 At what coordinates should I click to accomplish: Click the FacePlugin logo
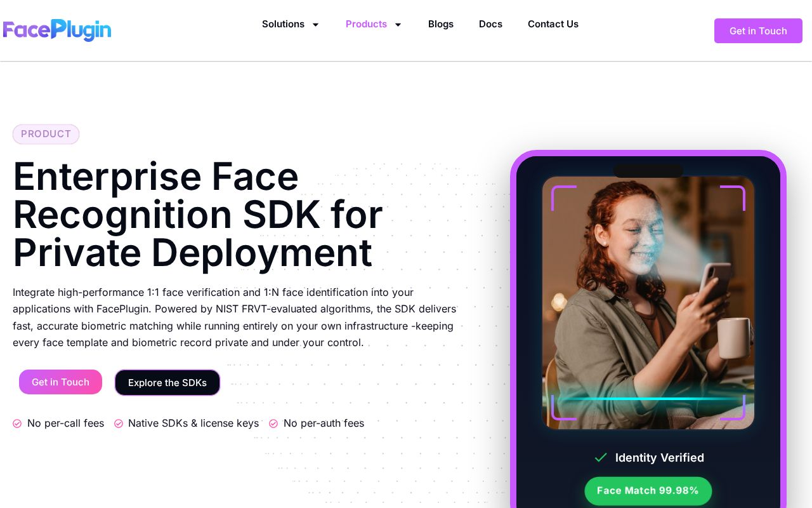[57, 30]
